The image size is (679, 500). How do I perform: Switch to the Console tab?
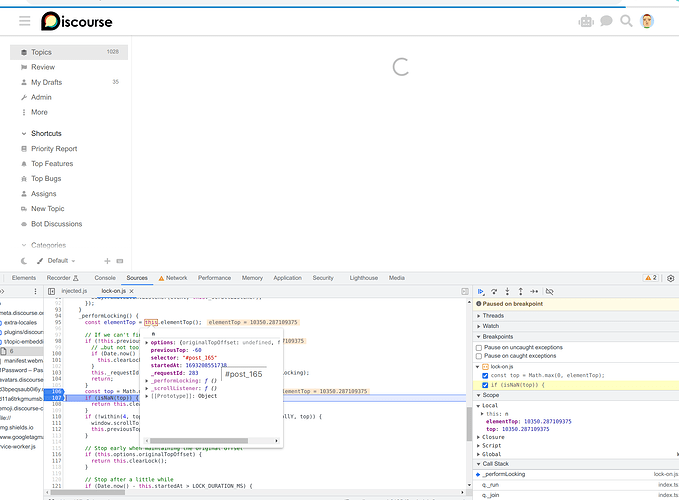coord(105,278)
